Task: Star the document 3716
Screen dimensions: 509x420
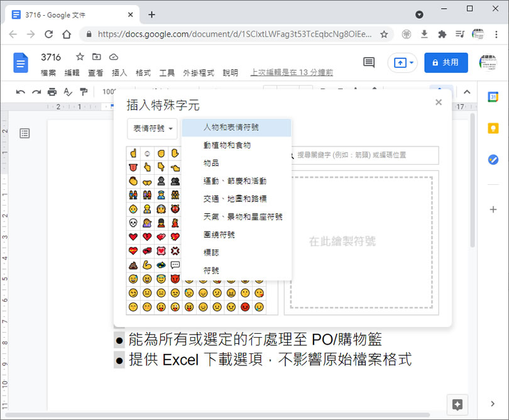Action: click(x=80, y=57)
